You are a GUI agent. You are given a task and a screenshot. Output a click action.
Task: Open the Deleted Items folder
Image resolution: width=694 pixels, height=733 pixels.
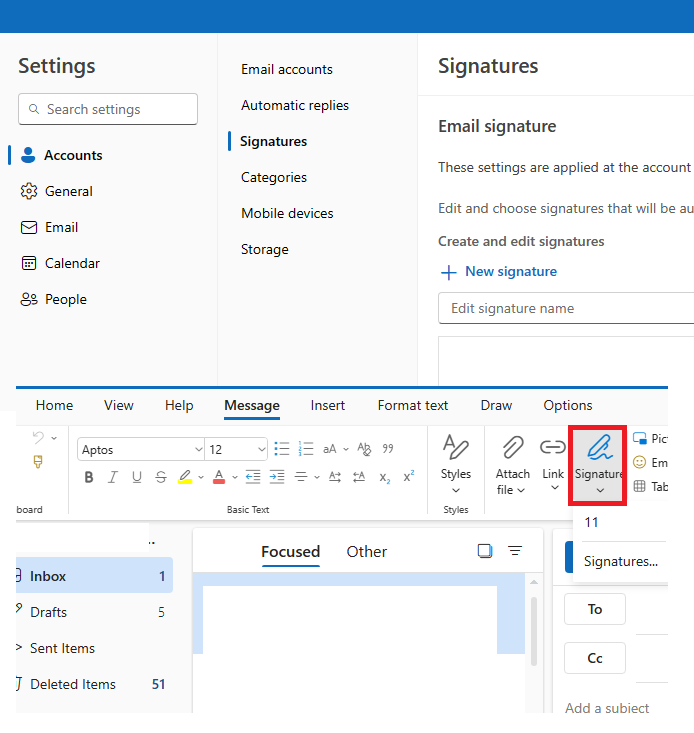94,684
